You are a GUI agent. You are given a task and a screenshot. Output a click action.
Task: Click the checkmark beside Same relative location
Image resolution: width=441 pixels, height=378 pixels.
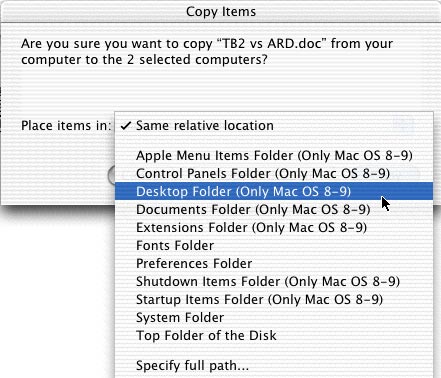pos(126,126)
